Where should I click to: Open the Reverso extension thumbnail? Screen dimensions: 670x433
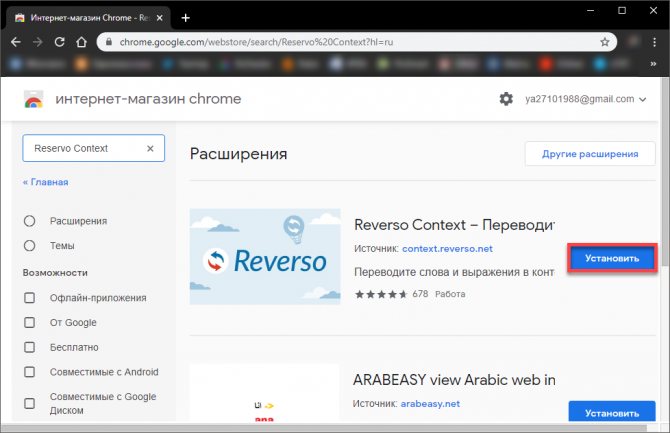coord(265,256)
